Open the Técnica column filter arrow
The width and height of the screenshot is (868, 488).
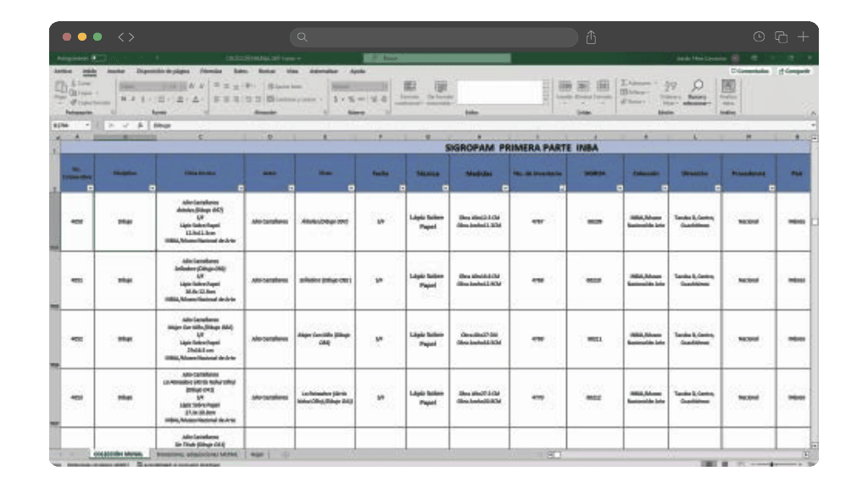445,188
